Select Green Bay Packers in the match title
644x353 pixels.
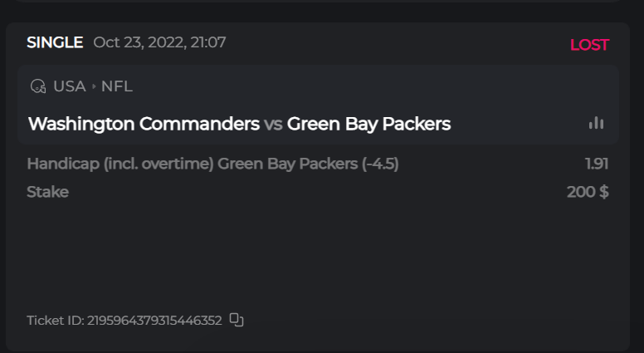tap(368, 124)
